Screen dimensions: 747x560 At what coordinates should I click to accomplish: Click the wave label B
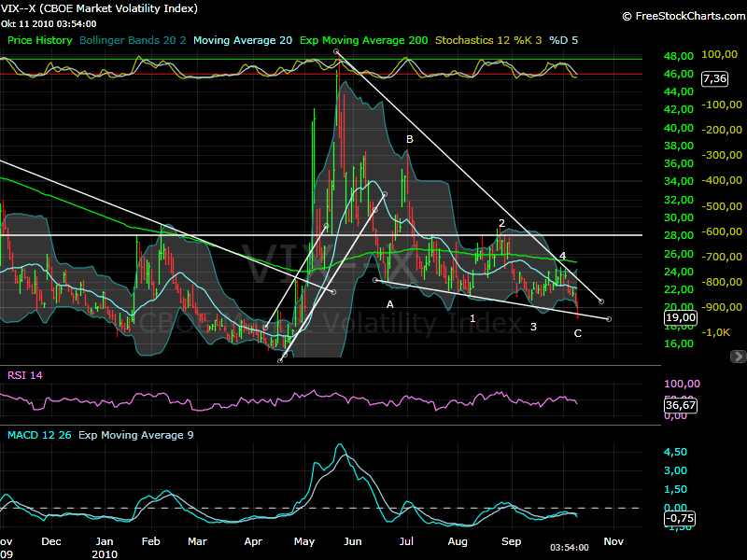click(x=410, y=139)
